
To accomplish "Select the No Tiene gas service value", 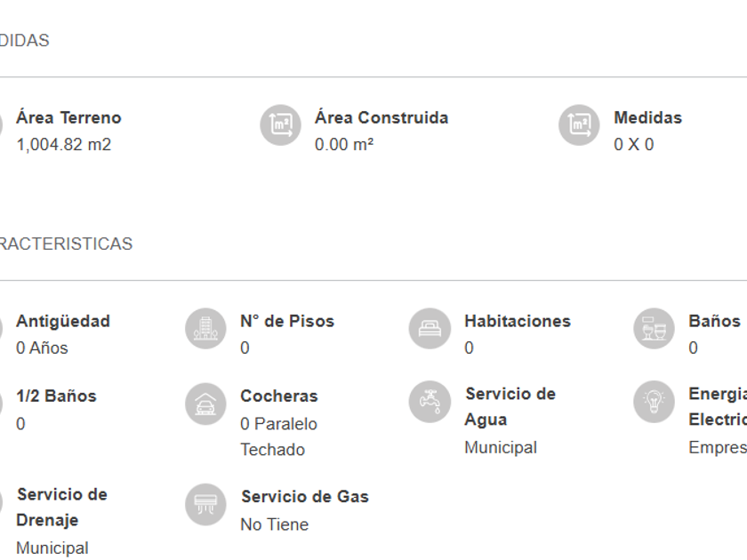I will click(x=274, y=524).
